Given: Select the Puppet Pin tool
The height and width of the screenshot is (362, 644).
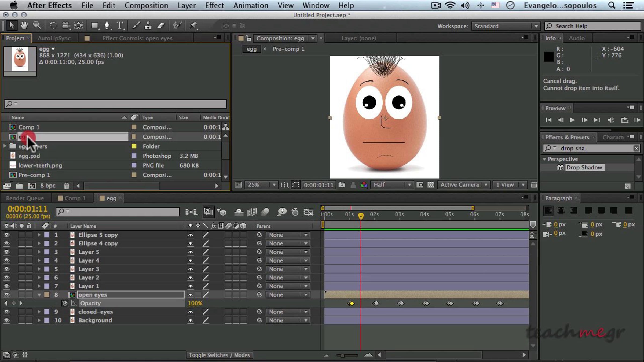Looking at the screenshot, I should point(193,25).
